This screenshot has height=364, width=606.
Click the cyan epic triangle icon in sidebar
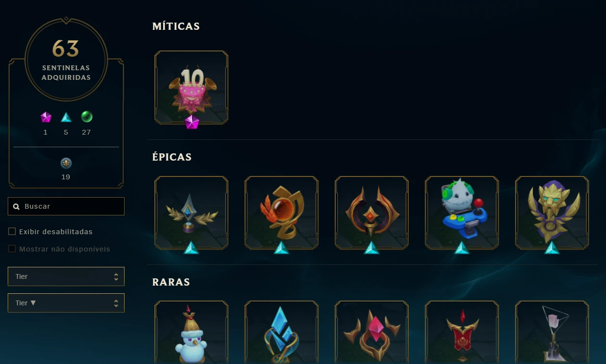click(x=66, y=117)
